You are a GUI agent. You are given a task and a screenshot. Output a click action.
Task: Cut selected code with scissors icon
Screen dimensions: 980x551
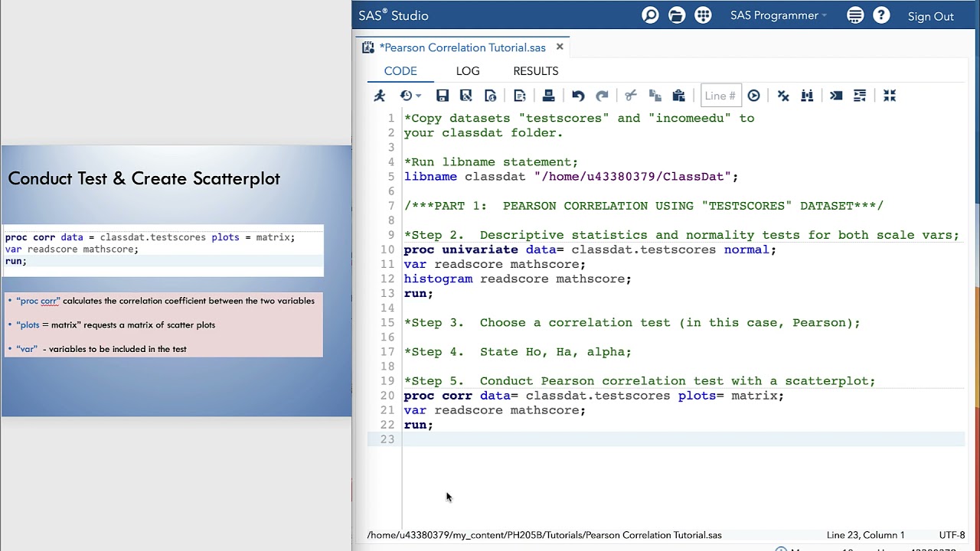coord(631,96)
